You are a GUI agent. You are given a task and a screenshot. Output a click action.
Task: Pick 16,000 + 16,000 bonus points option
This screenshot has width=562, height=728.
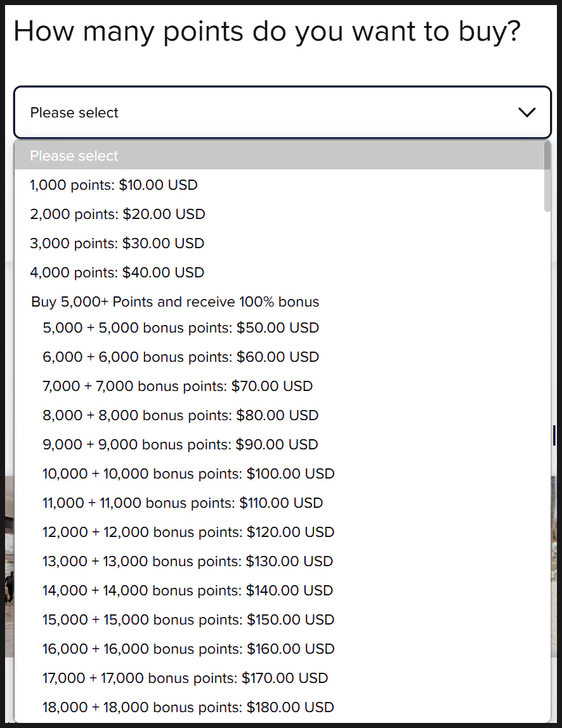[x=188, y=649]
